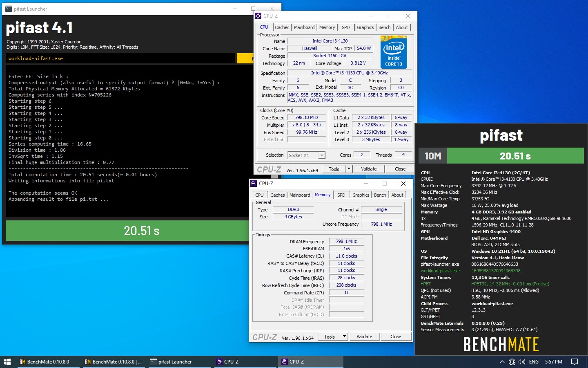588x368 pixels.
Task: Click Channel # value Single
Action: tap(381, 209)
